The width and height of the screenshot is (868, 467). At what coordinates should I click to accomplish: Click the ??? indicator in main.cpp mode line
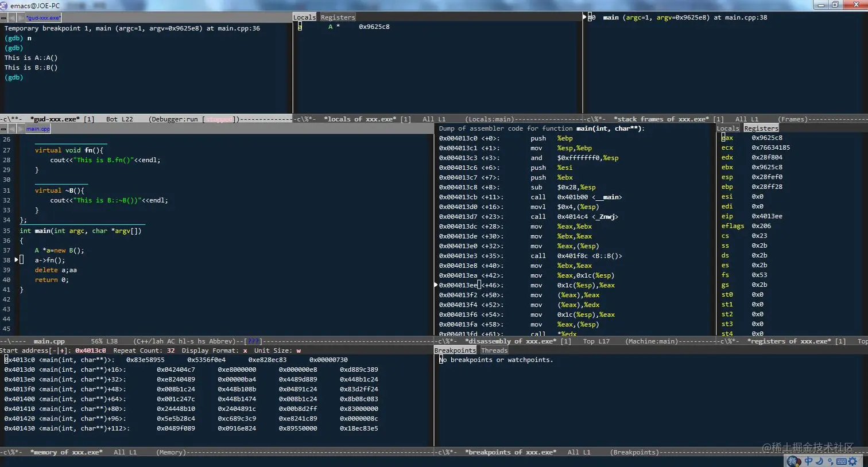pos(253,341)
